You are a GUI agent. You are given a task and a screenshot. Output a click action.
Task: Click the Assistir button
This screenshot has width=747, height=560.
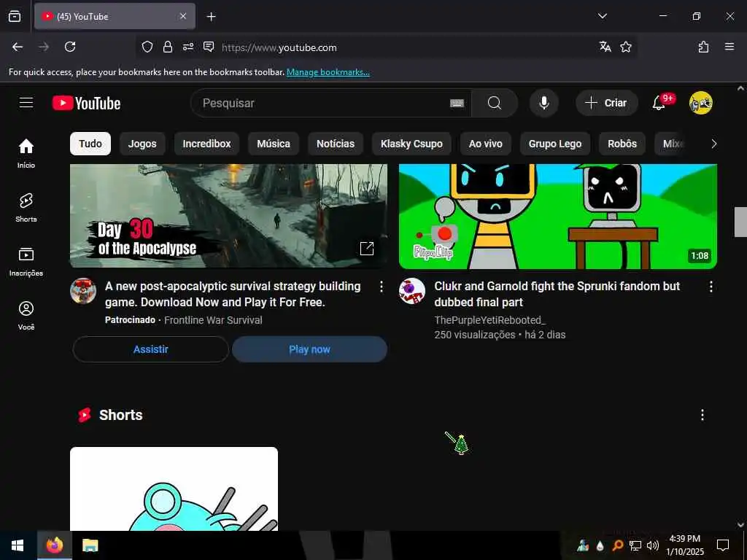click(x=150, y=349)
